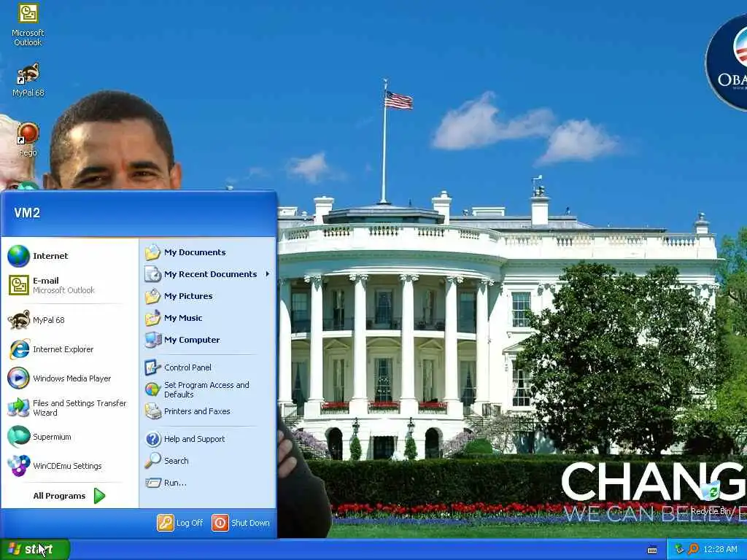This screenshot has width=747, height=560.
Task: Click the My Documents folder icon
Action: (x=152, y=252)
